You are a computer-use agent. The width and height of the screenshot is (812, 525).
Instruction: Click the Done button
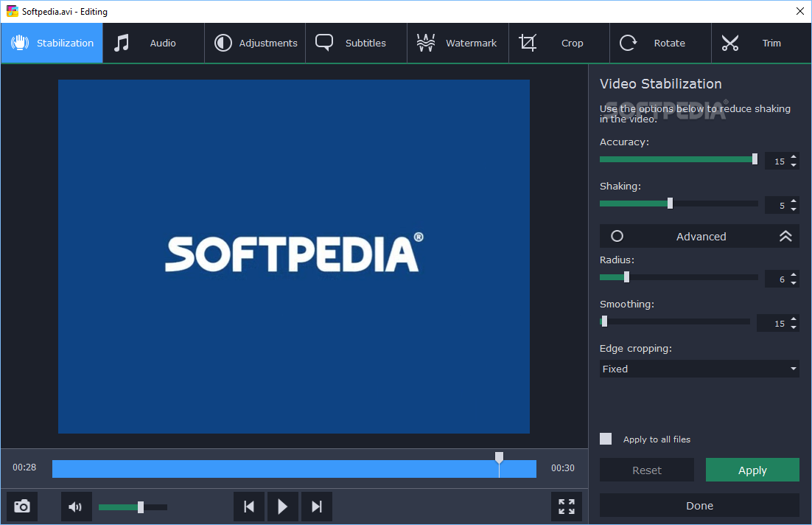(x=699, y=505)
